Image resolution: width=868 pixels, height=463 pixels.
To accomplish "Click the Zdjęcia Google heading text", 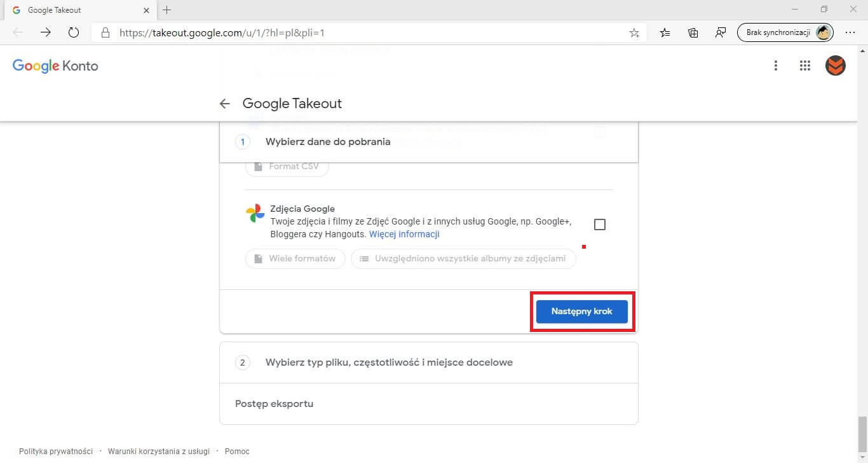I will (302, 209).
